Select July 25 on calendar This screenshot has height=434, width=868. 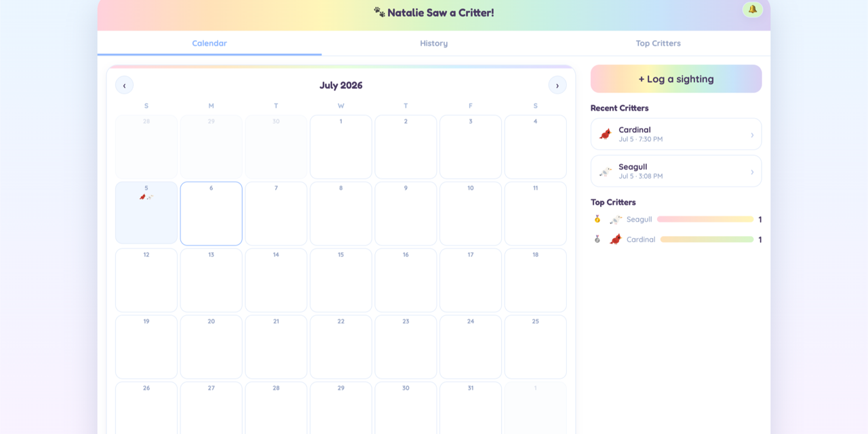click(536, 347)
